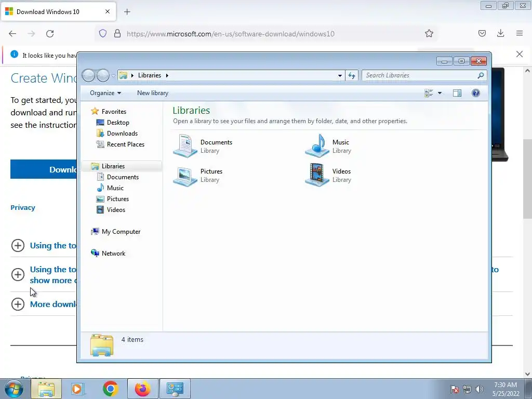Select Libraries node in navigation pane
This screenshot has height=399, width=532.
(x=113, y=166)
